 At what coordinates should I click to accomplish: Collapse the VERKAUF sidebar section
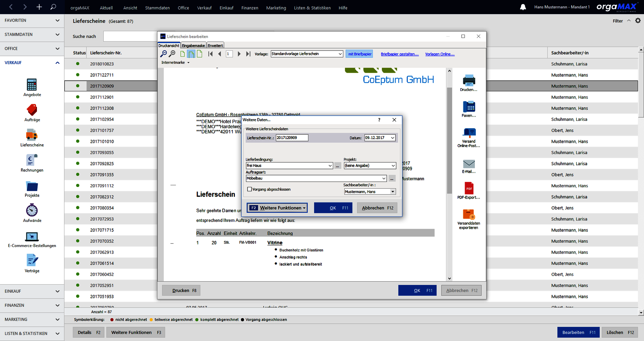32,63
